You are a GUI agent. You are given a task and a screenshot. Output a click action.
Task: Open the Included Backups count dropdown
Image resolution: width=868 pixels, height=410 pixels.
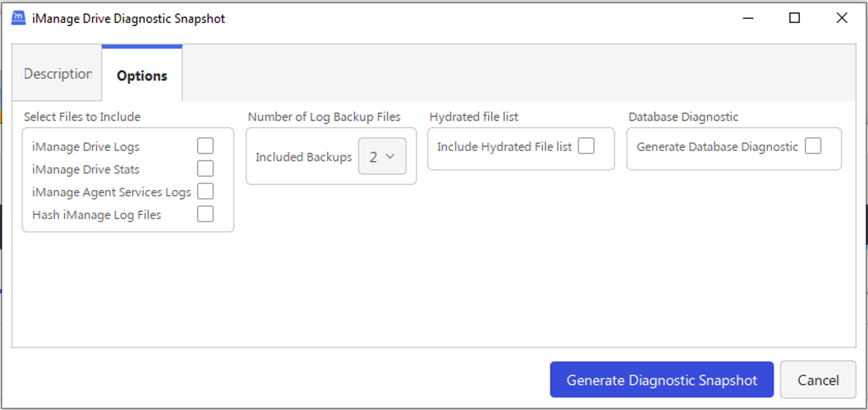(382, 156)
